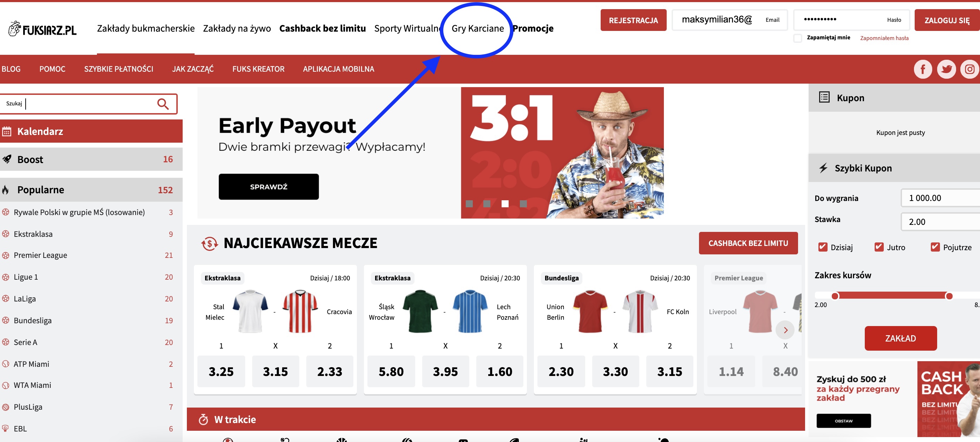Open the Facebook social icon

point(923,69)
